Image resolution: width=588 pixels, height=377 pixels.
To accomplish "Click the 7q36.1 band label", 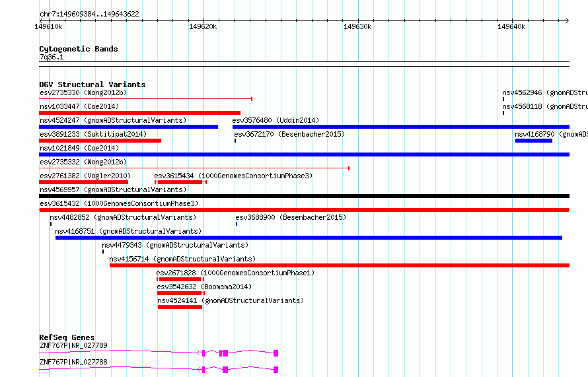I will pyautogui.click(x=52, y=57).
